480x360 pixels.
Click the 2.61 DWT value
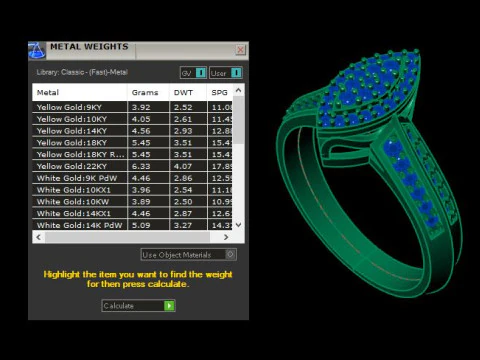[183, 119]
